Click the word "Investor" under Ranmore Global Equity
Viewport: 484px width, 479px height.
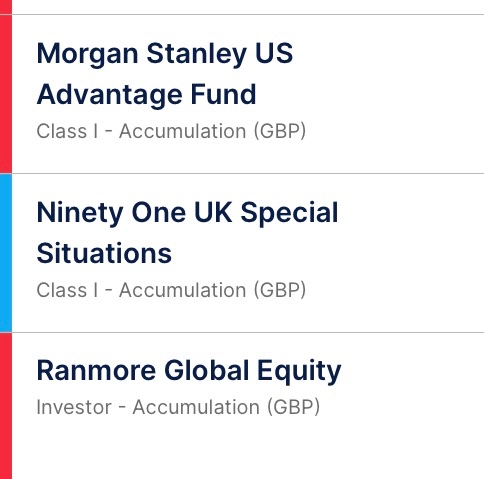(x=74, y=407)
